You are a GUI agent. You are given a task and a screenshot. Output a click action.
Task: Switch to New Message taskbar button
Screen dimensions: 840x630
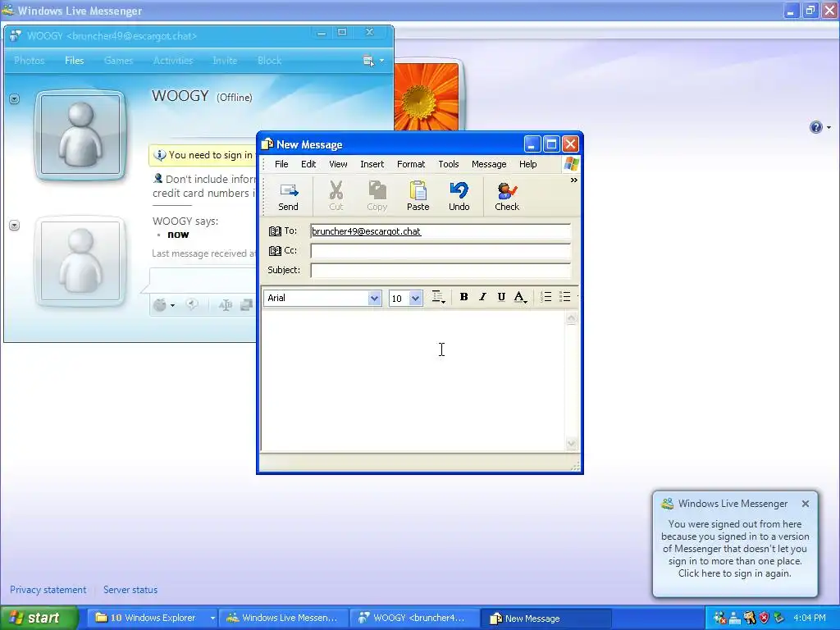[546, 618]
